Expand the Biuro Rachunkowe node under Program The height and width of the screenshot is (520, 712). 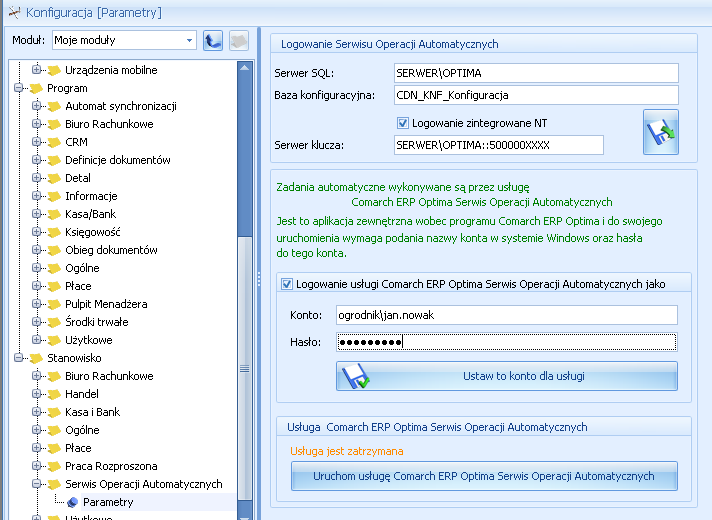[36, 124]
